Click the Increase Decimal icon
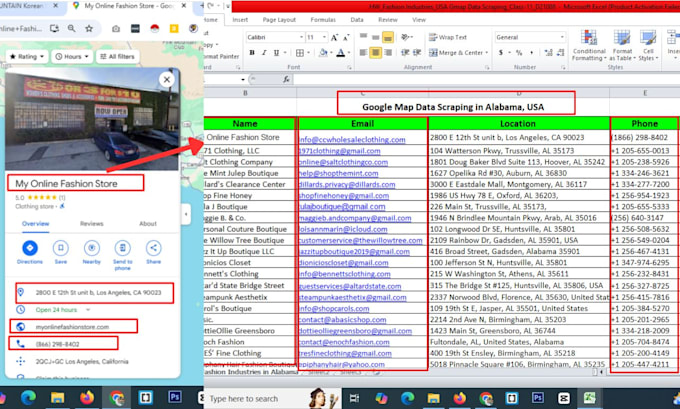 pyautogui.click(x=548, y=52)
